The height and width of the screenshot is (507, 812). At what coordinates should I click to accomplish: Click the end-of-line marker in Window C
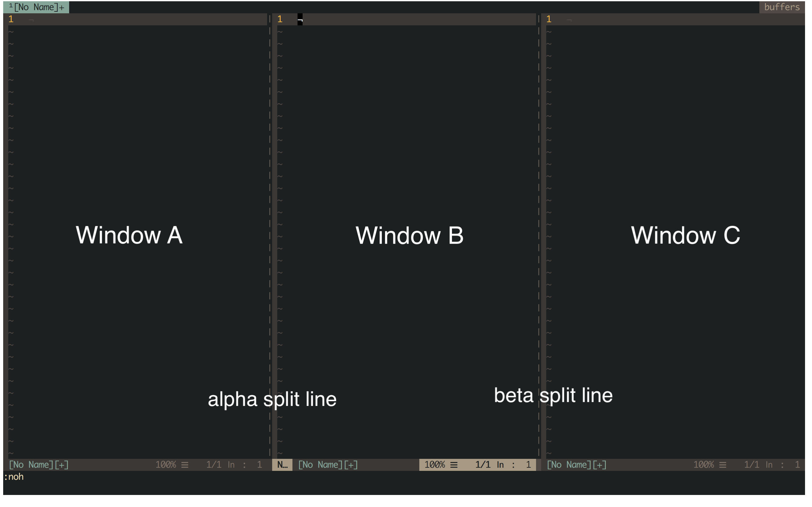pos(569,20)
